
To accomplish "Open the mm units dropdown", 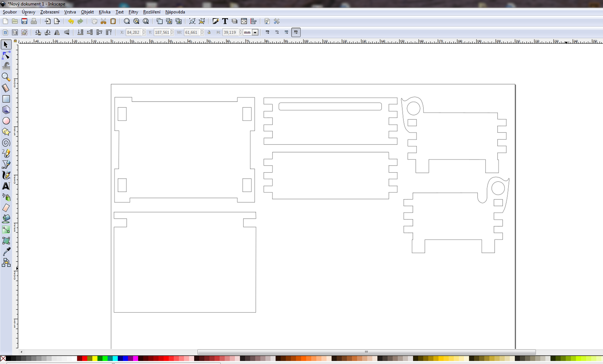I will (255, 33).
